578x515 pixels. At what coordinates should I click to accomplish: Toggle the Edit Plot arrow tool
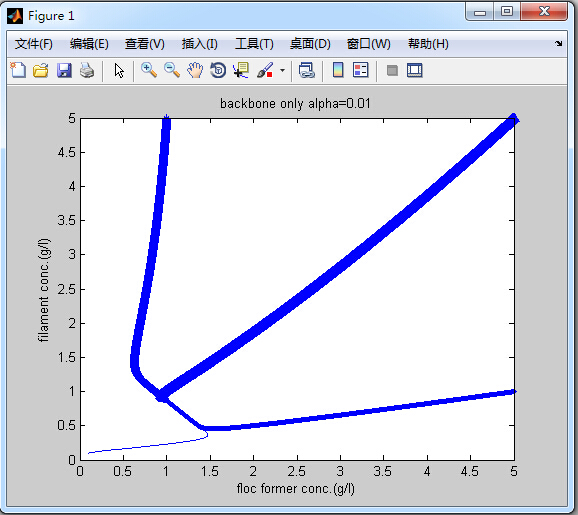[119, 70]
